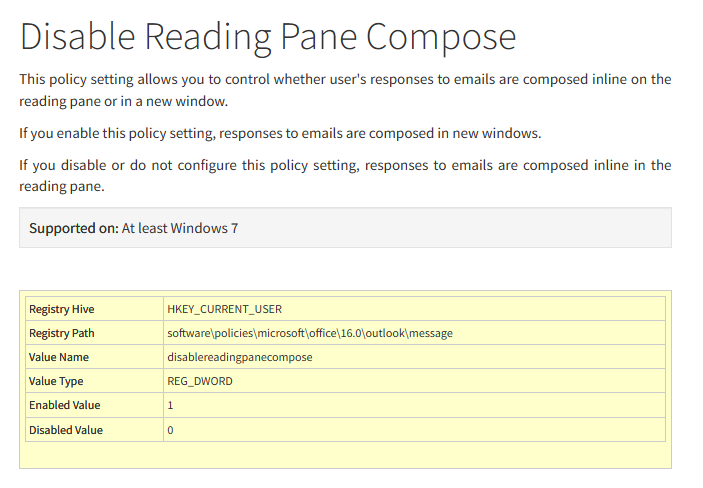Viewport: 703px width, 488px height.
Task: Click the Value Type label cell
Action: [95, 381]
